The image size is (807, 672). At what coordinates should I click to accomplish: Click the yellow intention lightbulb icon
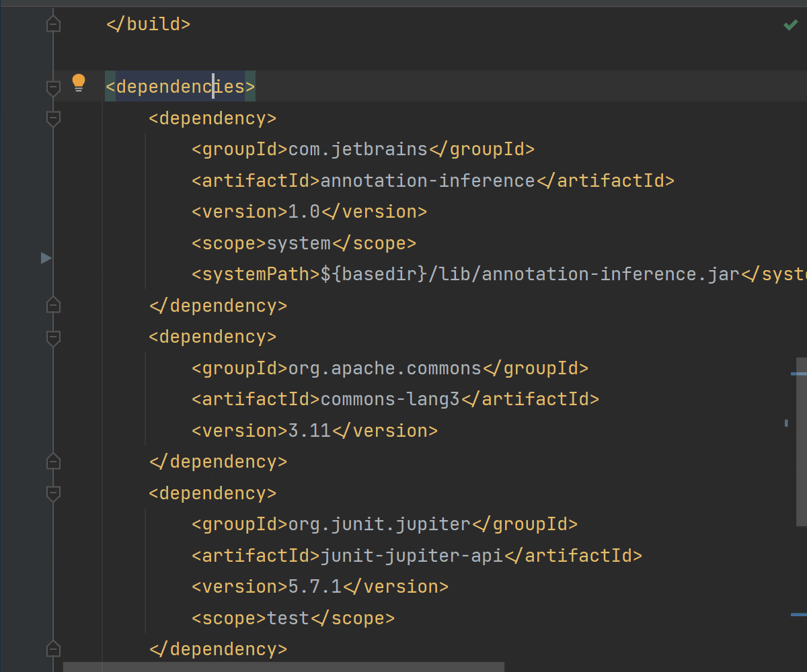click(x=79, y=82)
